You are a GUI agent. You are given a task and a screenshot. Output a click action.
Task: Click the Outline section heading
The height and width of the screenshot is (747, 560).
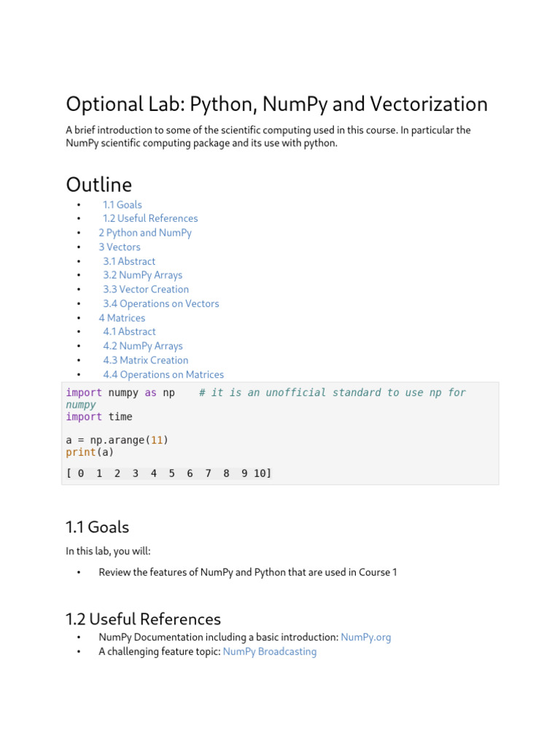pos(98,184)
